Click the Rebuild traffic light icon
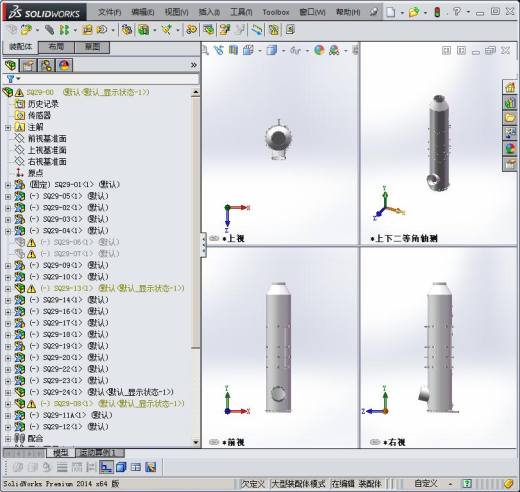 tap(437, 12)
